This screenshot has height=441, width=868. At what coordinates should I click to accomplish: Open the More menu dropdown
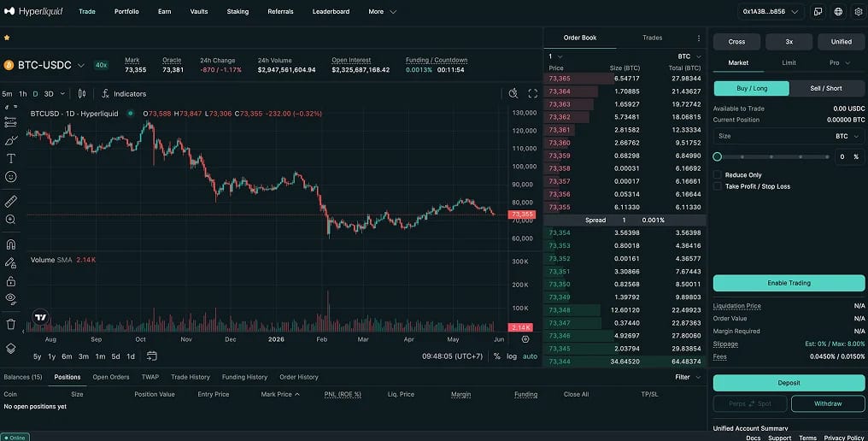pyautogui.click(x=382, y=12)
